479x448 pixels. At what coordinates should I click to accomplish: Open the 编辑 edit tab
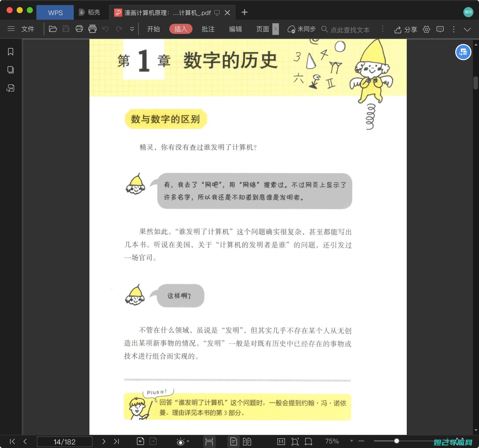point(235,29)
